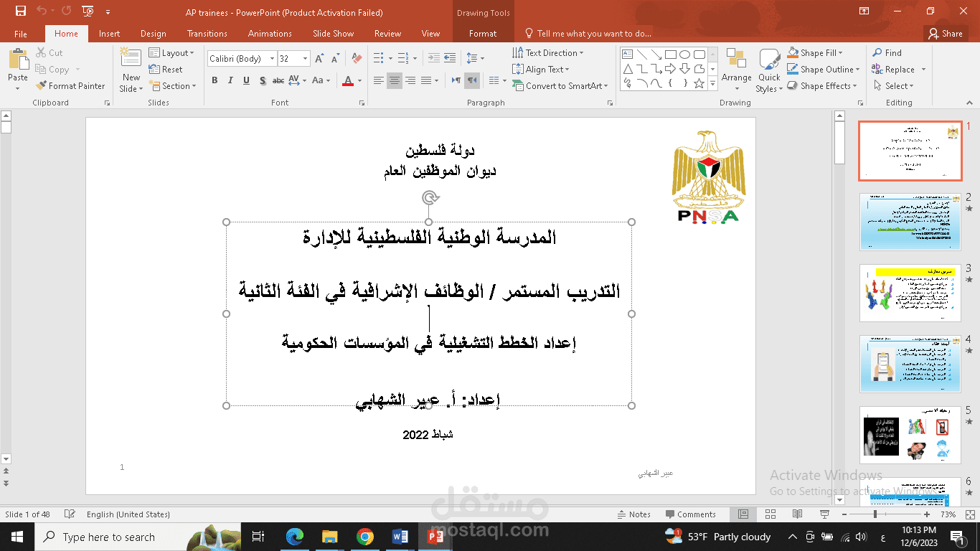The height and width of the screenshot is (551, 980).
Task: Apply the red font color
Action: click(x=348, y=80)
